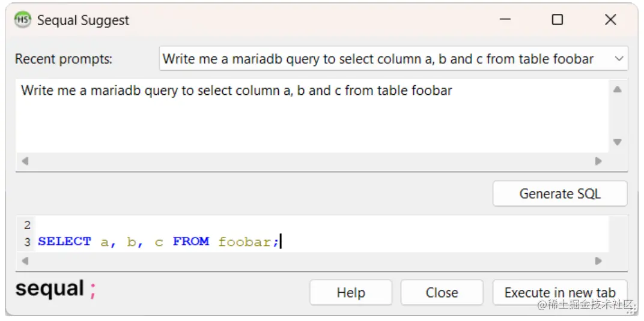Open the Help button

(x=351, y=293)
